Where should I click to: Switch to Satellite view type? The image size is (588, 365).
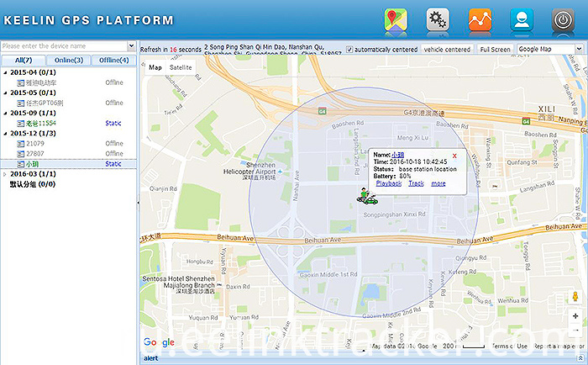point(181,67)
